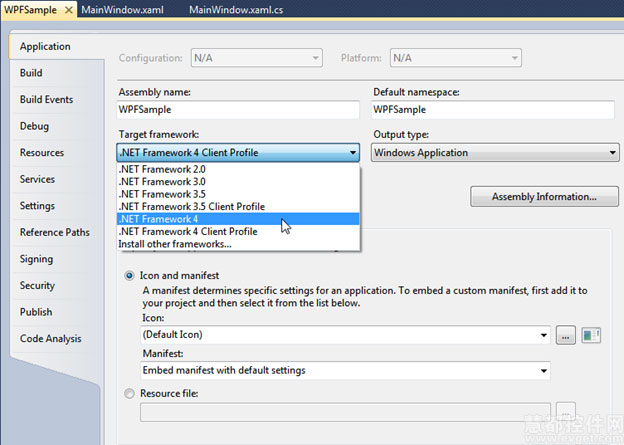The height and width of the screenshot is (445, 624).
Task: Open the Settings page
Action: tap(37, 206)
